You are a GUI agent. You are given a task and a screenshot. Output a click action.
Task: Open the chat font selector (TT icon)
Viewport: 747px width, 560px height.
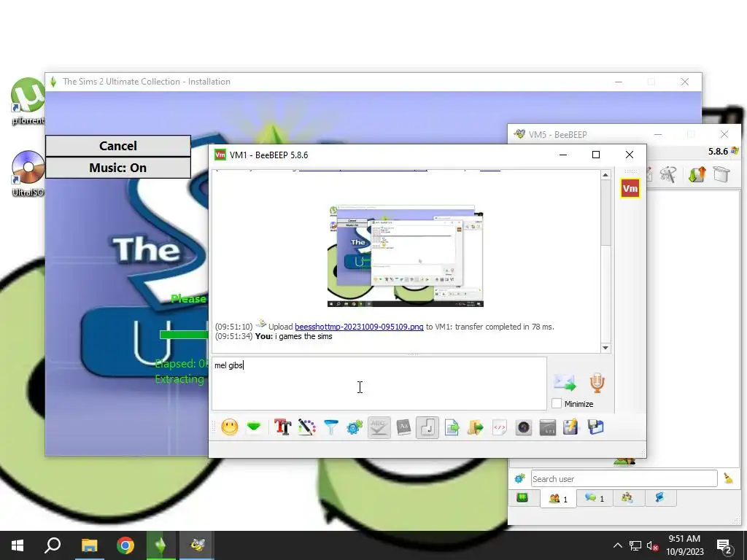point(282,427)
